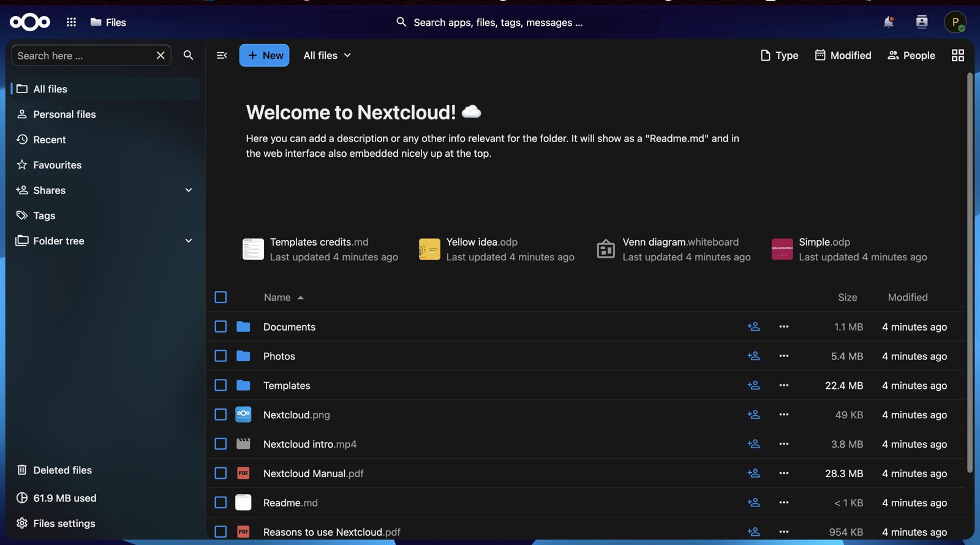Open the contacts menu icon

click(922, 22)
